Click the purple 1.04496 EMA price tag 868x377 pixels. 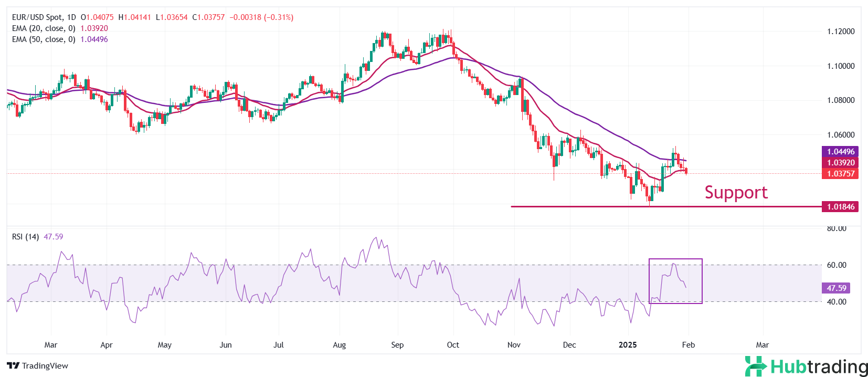840,152
